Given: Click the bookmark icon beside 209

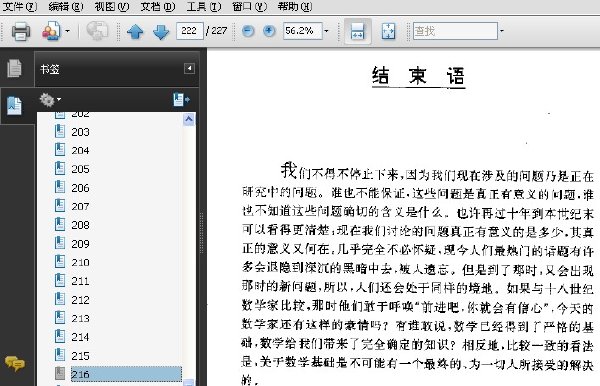Looking at the screenshot, I should [60, 243].
